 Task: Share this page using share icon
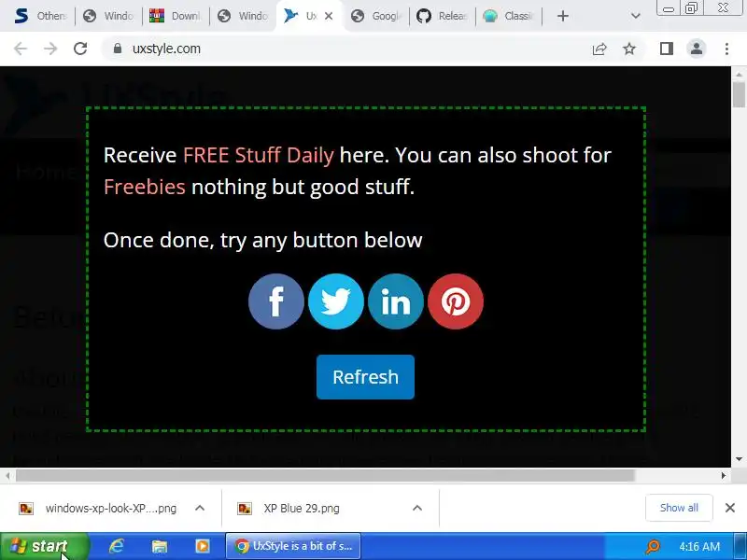[599, 49]
